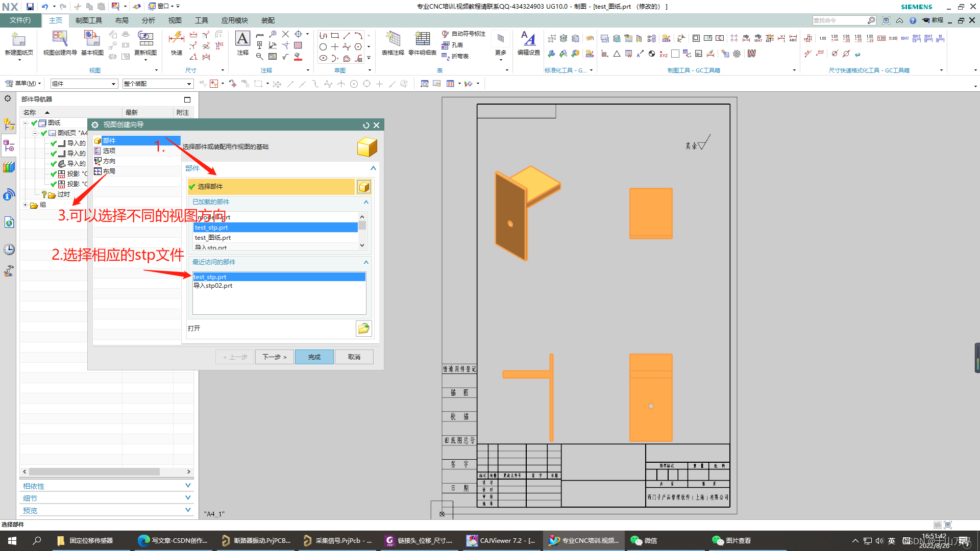980x551 pixels.
Task: Open the Parts List (零件明细表) tool
Action: tap(422, 40)
